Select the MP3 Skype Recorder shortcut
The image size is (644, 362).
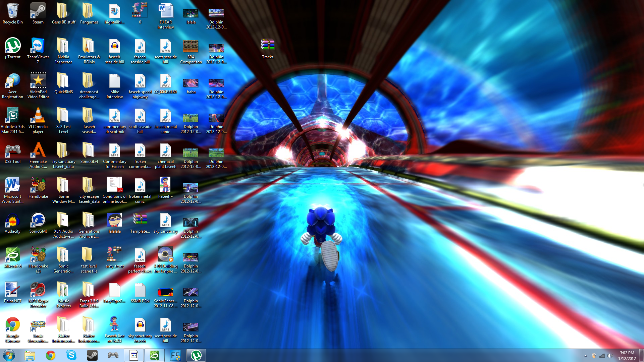38,295
